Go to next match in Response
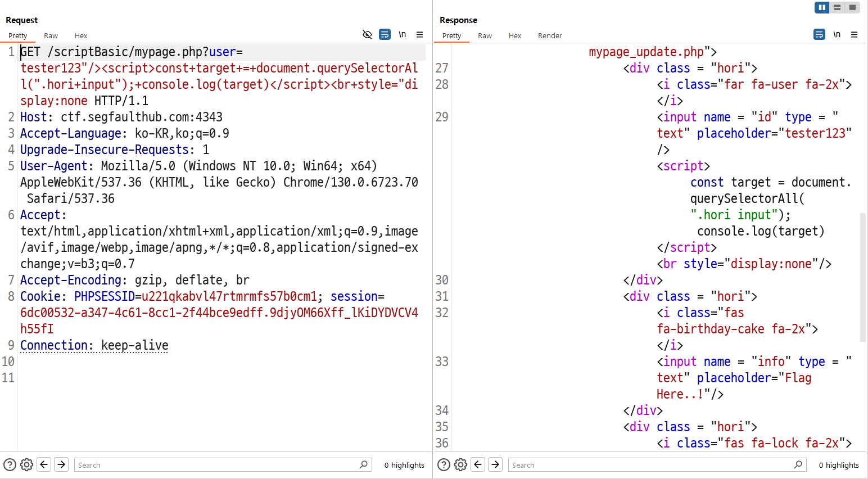This screenshot has width=868, height=479. click(495, 464)
